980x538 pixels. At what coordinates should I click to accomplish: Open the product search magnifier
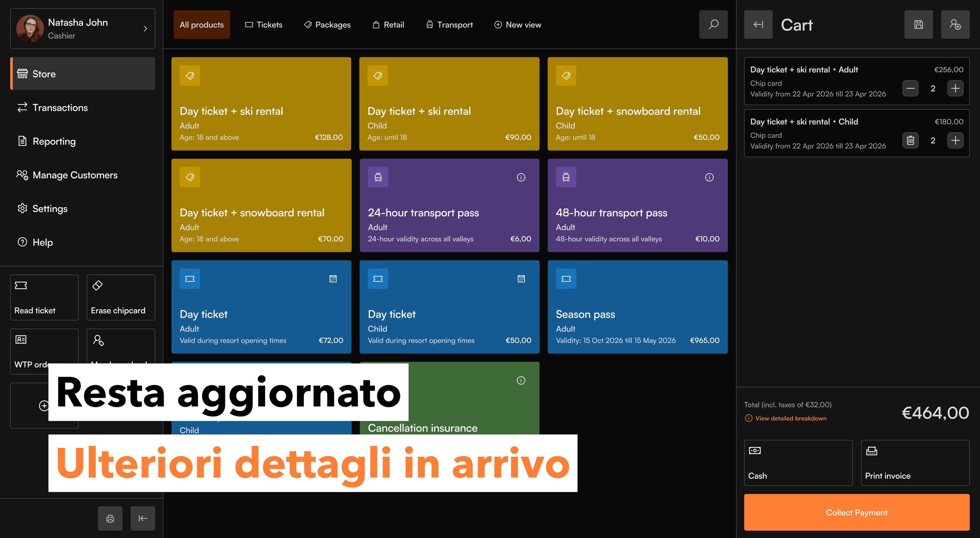[713, 24]
